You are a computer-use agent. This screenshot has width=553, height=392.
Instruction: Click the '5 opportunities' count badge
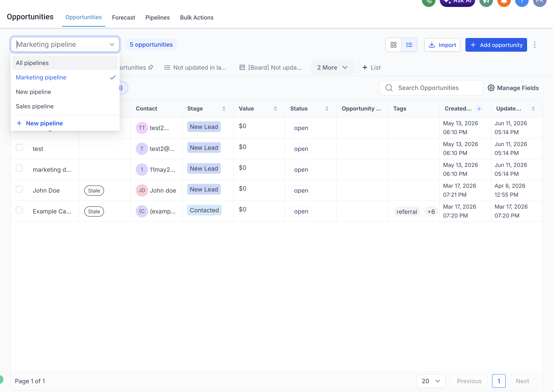(x=151, y=45)
